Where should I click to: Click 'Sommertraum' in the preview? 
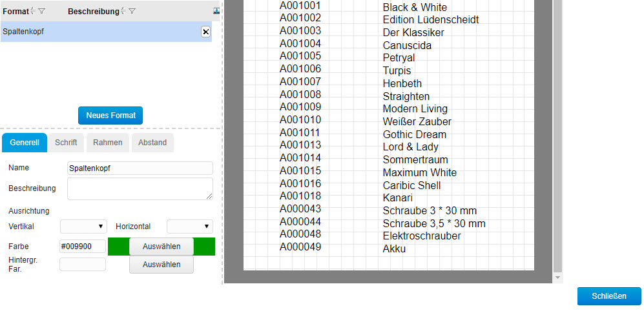tap(415, 159)
